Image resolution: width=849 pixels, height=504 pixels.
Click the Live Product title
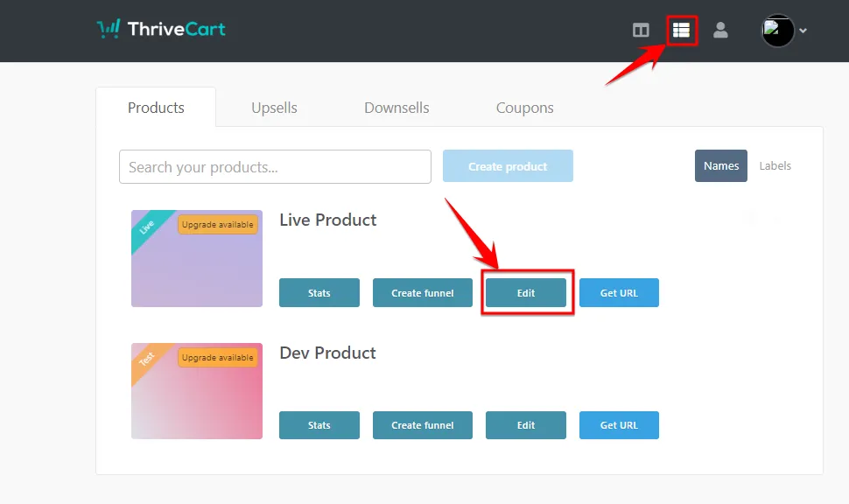[x=327, y=220]
